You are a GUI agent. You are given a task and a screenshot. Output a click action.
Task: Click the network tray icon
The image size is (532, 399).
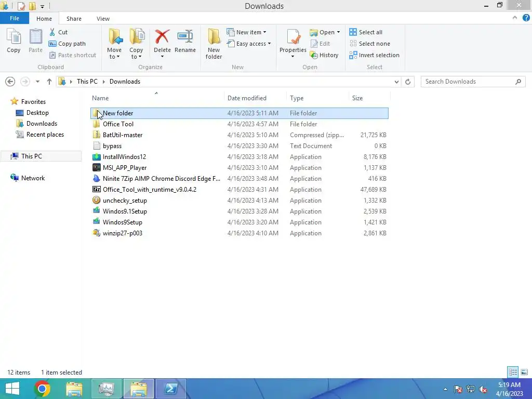[x=471, y=389]
